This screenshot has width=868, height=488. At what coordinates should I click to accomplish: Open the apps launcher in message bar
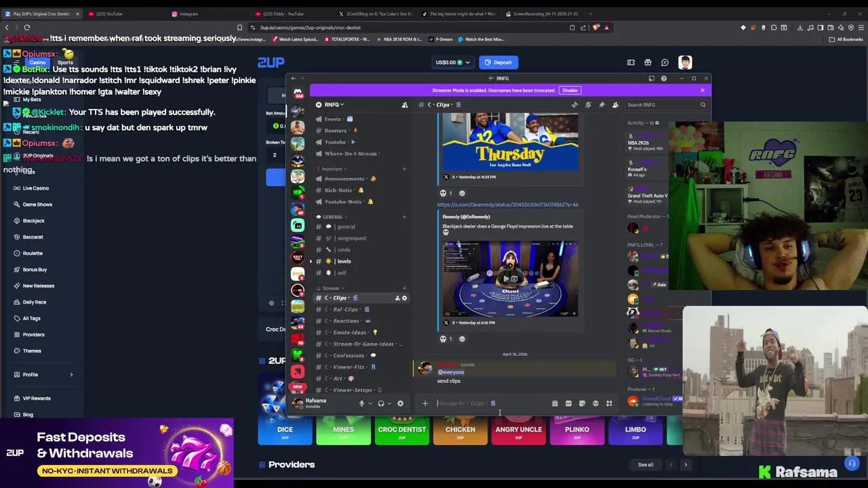pos(609,403)
